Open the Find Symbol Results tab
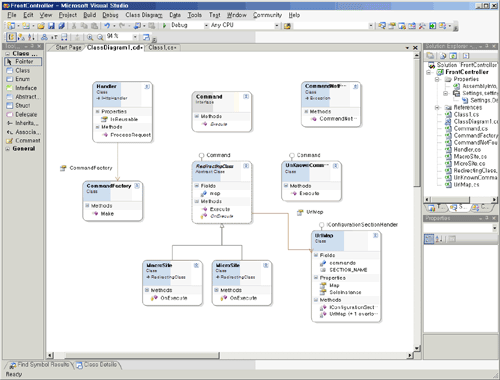The image size is (500, 380). click(40, 365)
